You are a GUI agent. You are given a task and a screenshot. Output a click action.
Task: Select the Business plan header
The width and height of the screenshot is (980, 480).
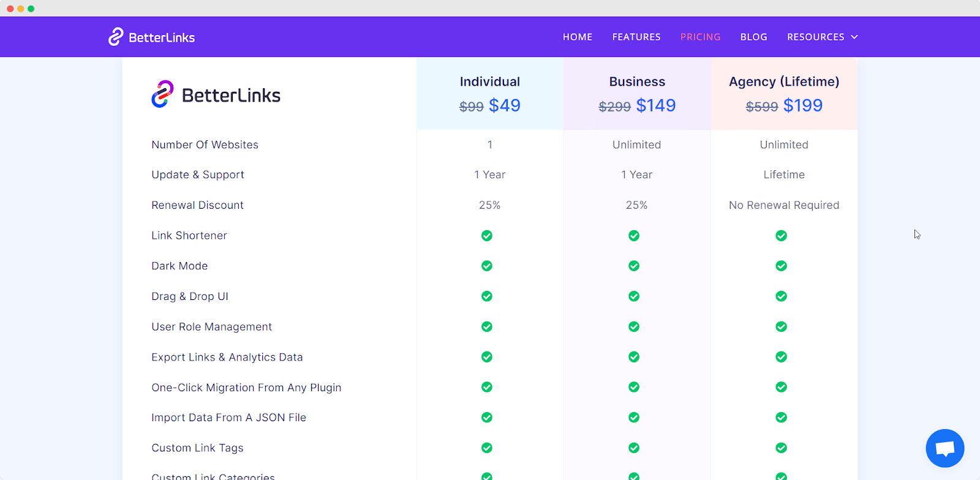tap(637, 82)
